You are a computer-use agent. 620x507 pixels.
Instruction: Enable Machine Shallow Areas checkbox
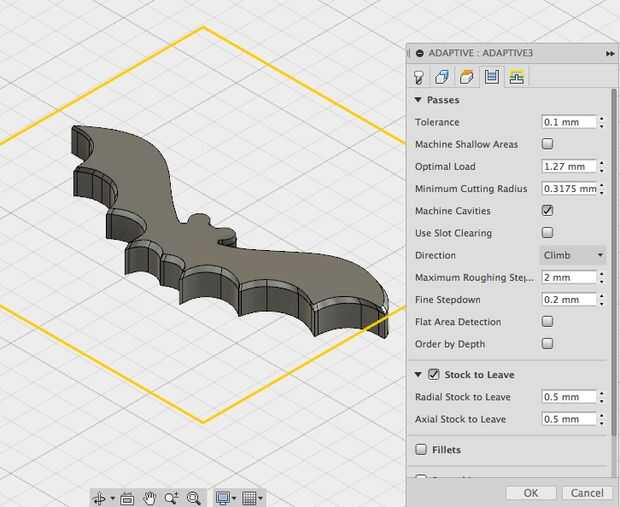[547, 144]
